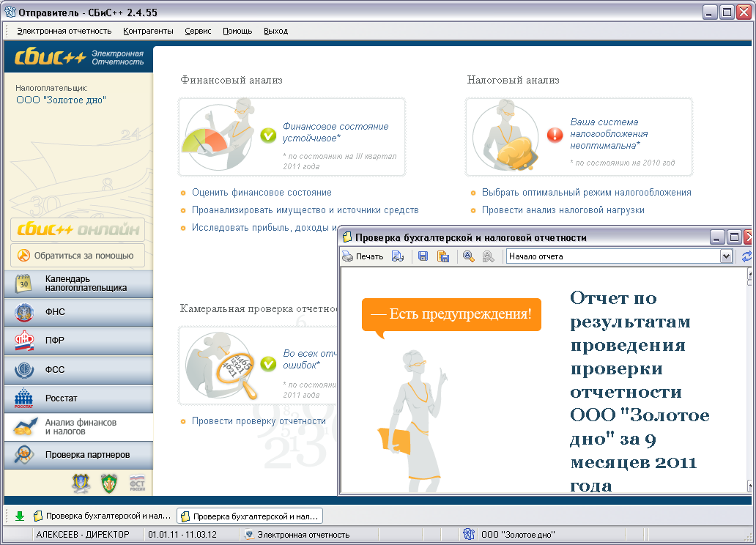The image size is (756, 545).
Task: Click the Начало отчета combo box field
Action: click(x=620, y=256)
